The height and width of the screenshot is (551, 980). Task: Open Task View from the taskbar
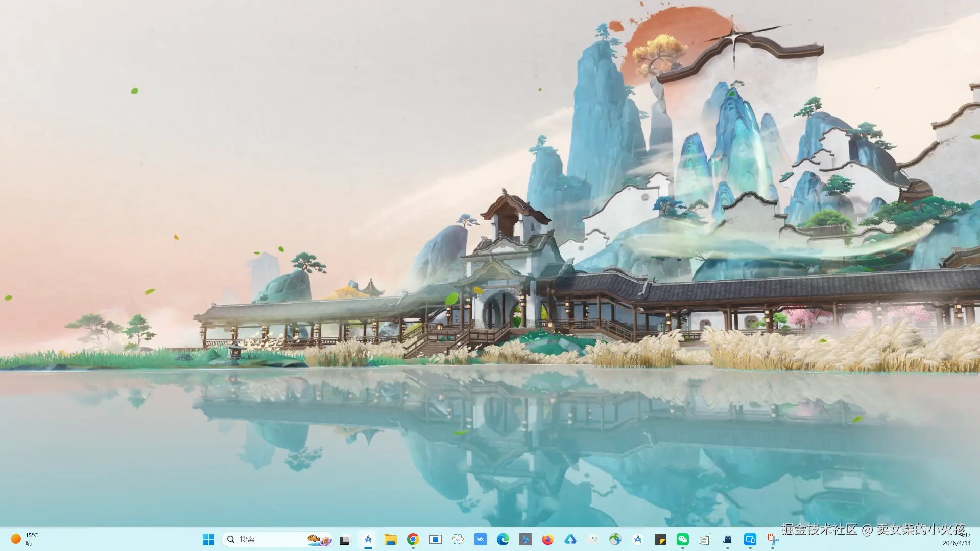pos(345,539)
